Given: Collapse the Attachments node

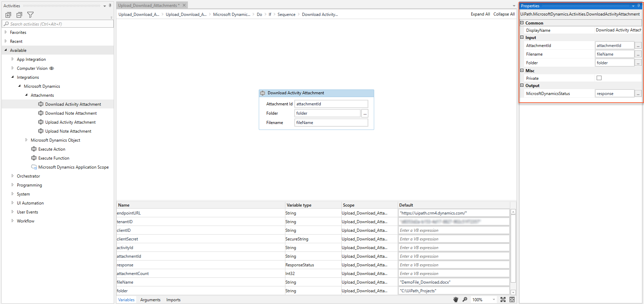Looking at the screenshot, I should click(x=26, y=95).
